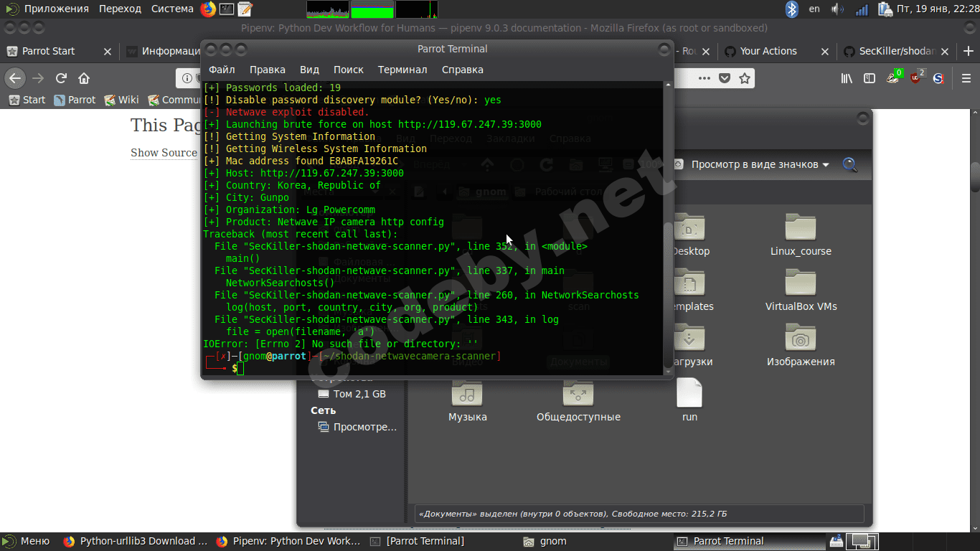Go to the Firefox home page
980x551 pixels.
coord(84,77)
